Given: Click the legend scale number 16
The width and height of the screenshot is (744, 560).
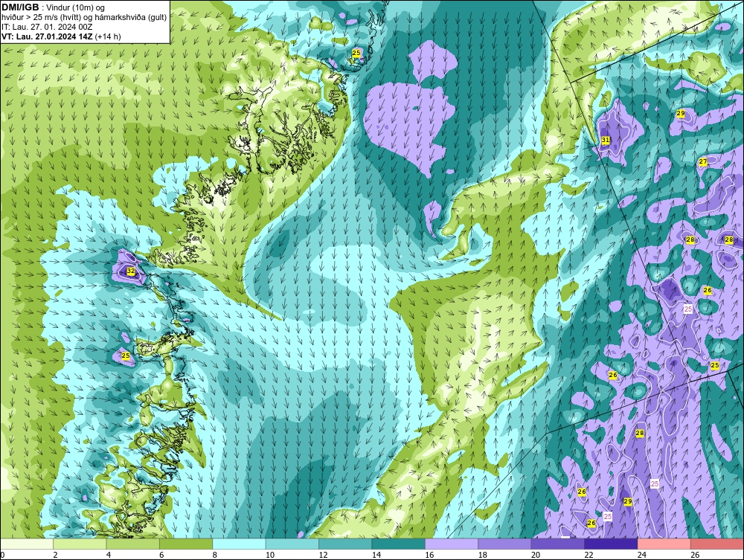Looking at the screenshot, I should click(x=429, y=555).
